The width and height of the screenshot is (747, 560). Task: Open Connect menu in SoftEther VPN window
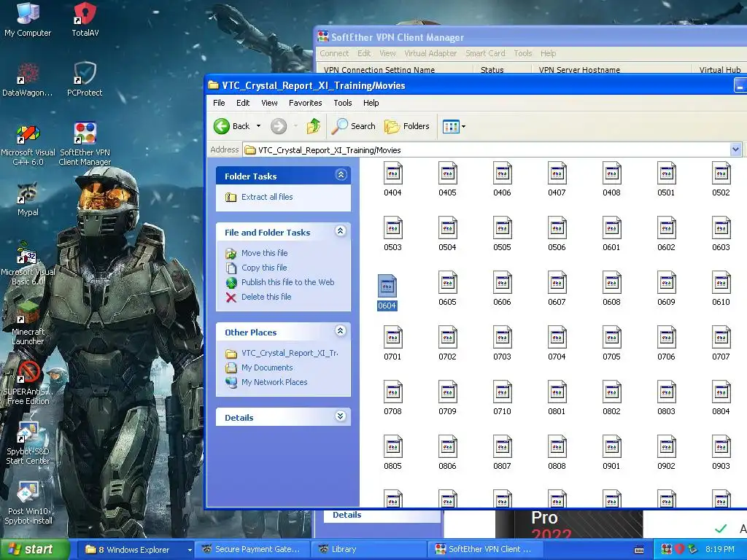pos(334,53)
